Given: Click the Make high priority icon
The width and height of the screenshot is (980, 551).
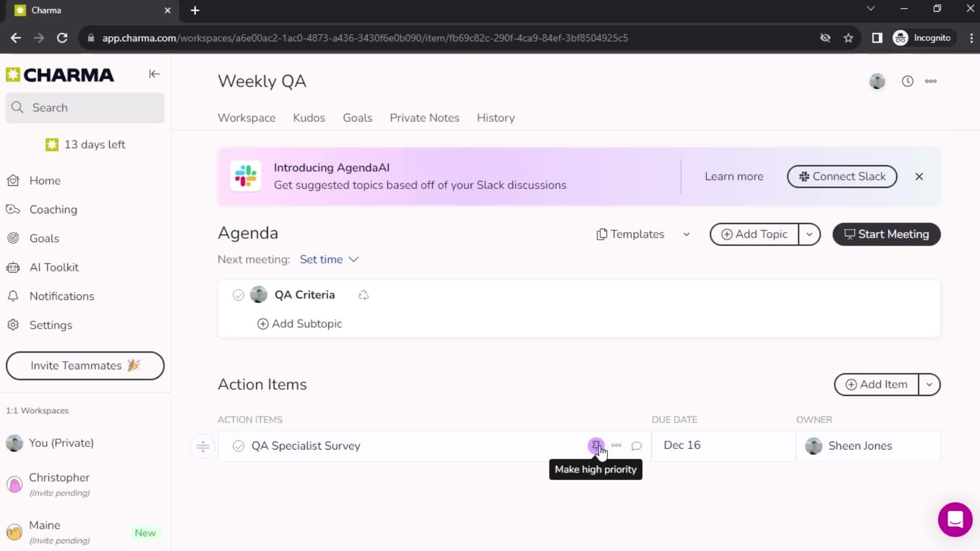Looking at the screenshot, I should [595, 445].
